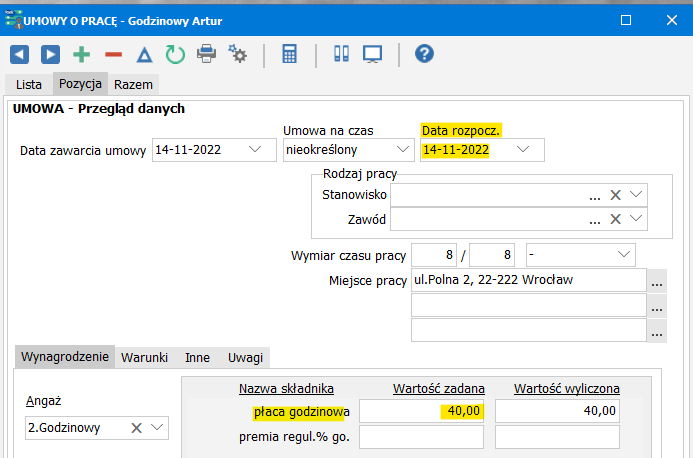Viewport: 693px width, 458px height.
Task: Click the monitor screen icon in the toolbar
Action: click(x=373, y=54)
